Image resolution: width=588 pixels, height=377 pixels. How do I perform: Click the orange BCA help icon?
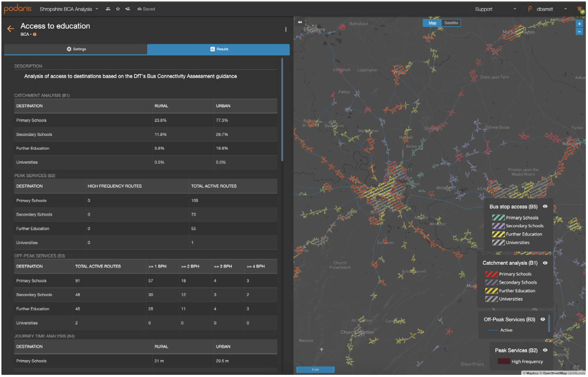tap(35, 34)
